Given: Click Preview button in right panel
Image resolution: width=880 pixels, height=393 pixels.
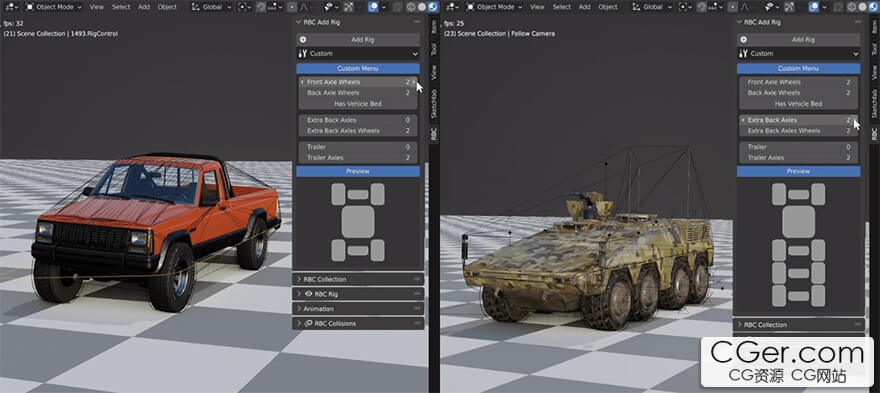Looking at the screenshot, I should 799,171.
